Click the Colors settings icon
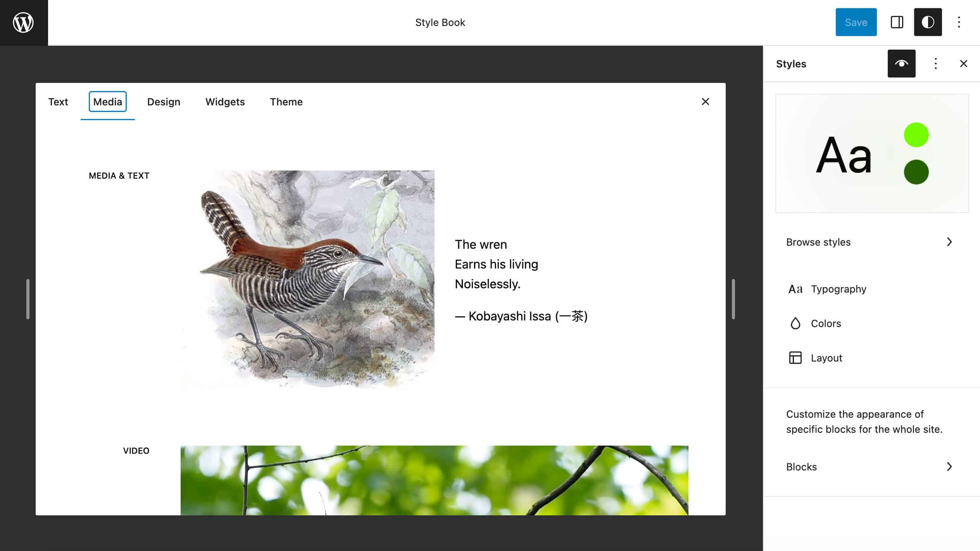 pos(795,323)
